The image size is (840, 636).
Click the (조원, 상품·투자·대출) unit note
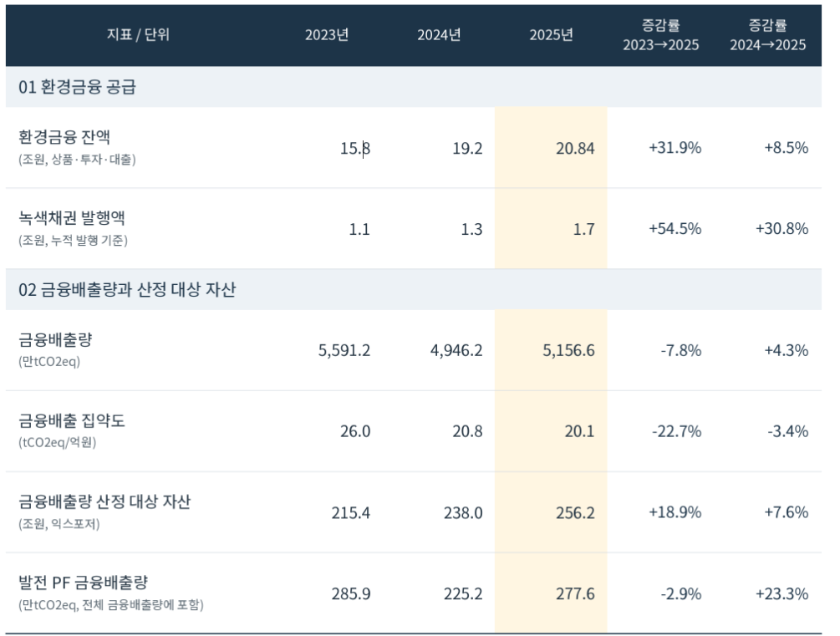(x=77, y=160)
